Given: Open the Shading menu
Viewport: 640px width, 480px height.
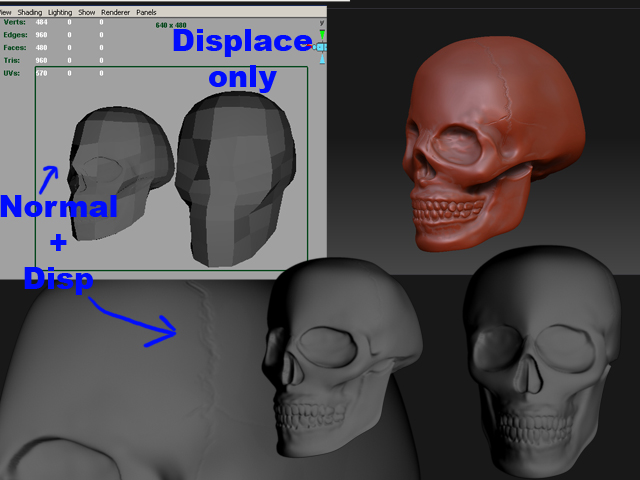Looking at the screenshot, I should pos(30,12).
